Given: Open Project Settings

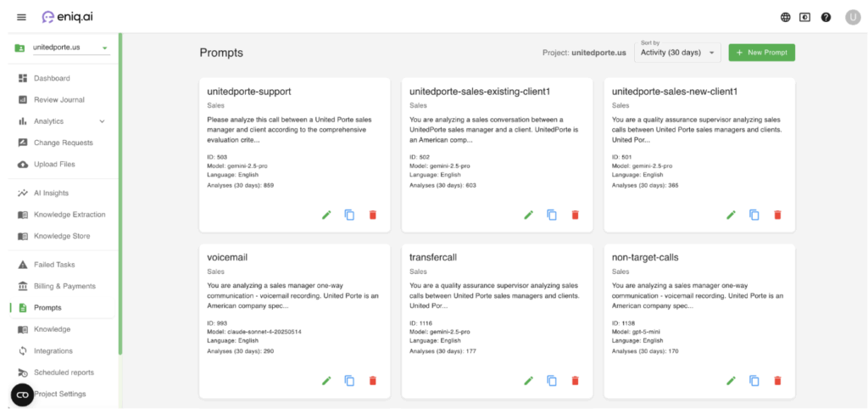Looking at the screenshot, I should 61,394.
